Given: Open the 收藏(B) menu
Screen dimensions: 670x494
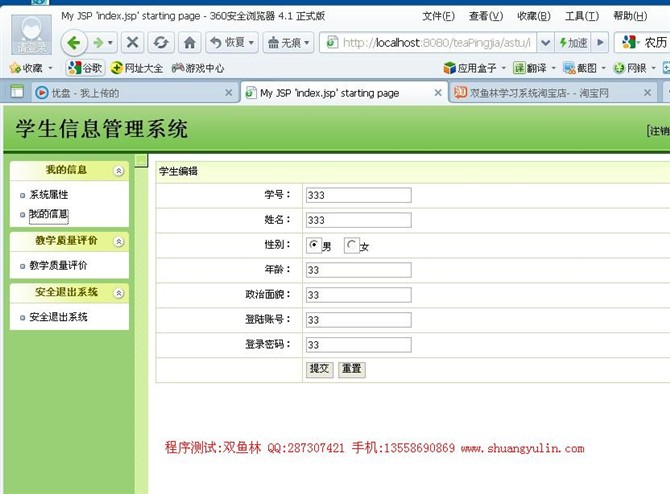Looking at the screenshot, I should coord(534,16).
